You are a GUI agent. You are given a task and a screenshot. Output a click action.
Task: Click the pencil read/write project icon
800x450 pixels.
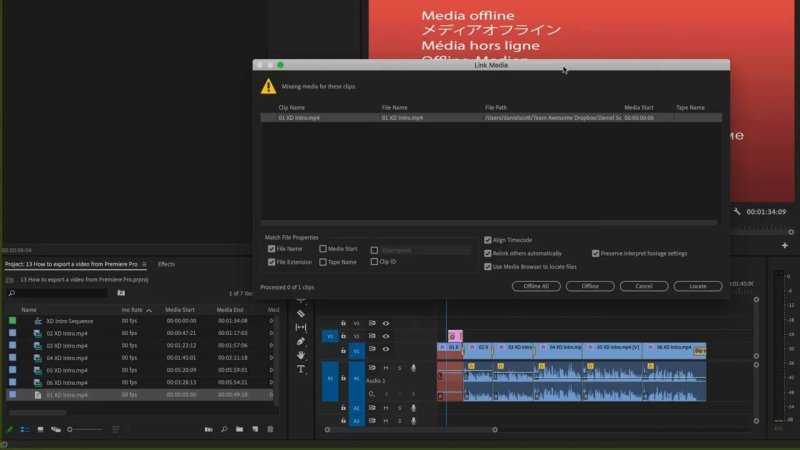pos(9,430)
